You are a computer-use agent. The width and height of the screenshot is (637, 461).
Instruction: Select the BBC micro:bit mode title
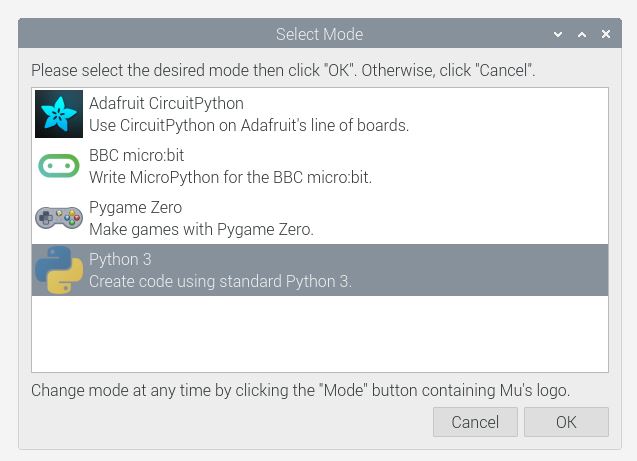click(x=136, y=155)
